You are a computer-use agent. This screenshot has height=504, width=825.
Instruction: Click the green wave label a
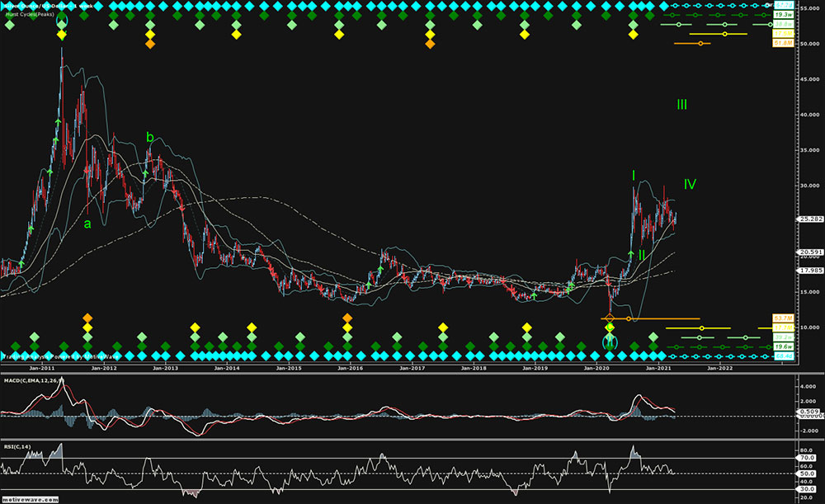coord(87,224)
